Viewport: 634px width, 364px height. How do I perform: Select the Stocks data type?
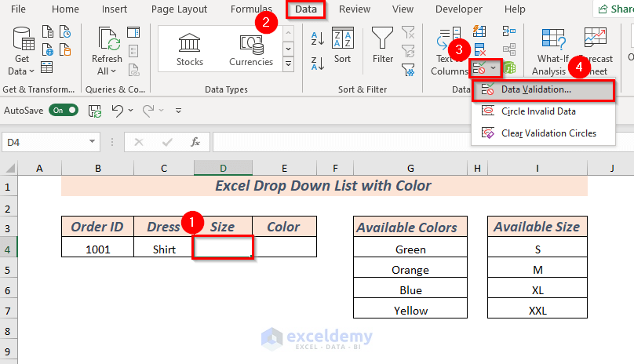click(x=190, y=49)
